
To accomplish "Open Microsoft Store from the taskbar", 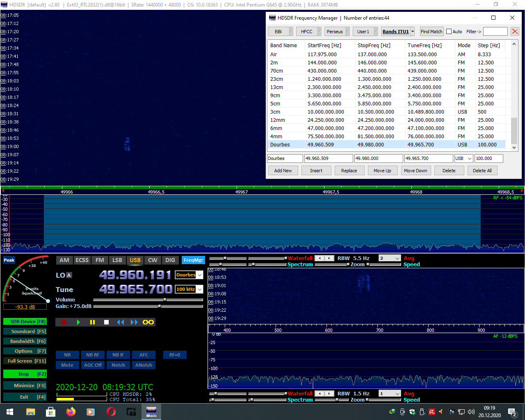I will point(50,412).
